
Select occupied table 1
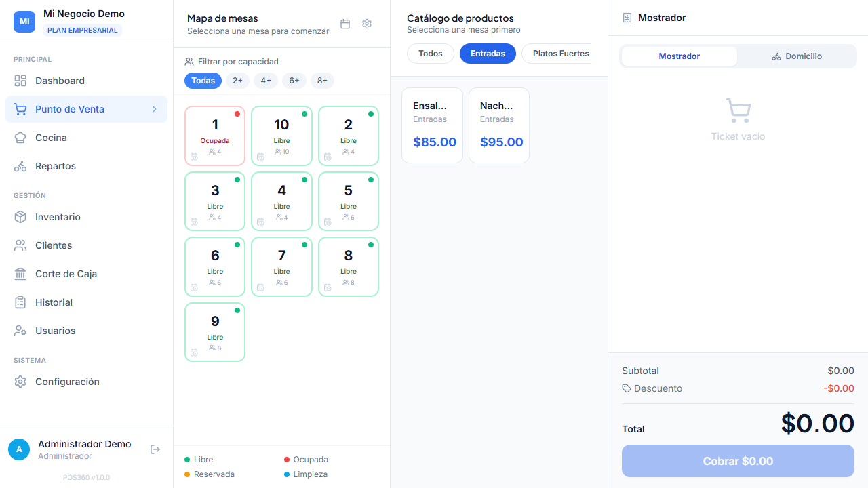pyautogui.click(x=215, y=136)
